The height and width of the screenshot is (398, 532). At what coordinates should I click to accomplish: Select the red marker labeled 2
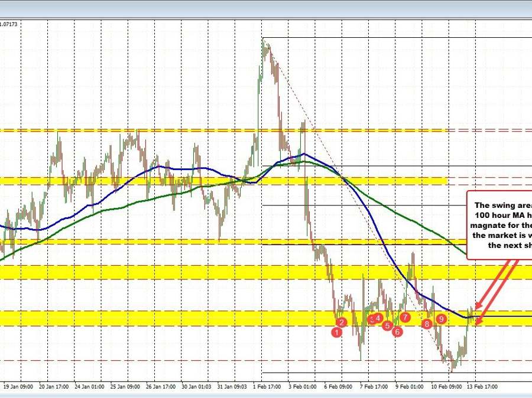[342, 322]
